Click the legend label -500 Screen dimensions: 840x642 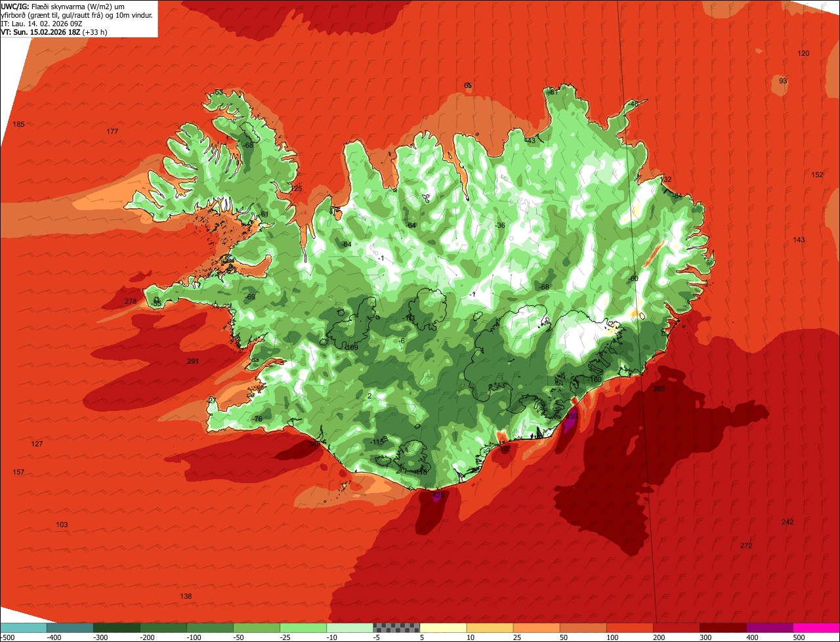8,637
